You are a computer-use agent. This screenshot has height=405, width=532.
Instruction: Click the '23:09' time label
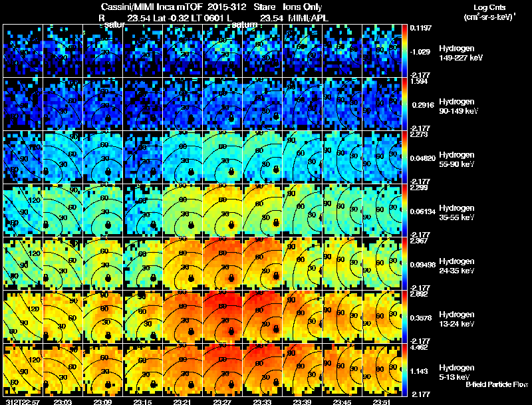pos(102,402)
